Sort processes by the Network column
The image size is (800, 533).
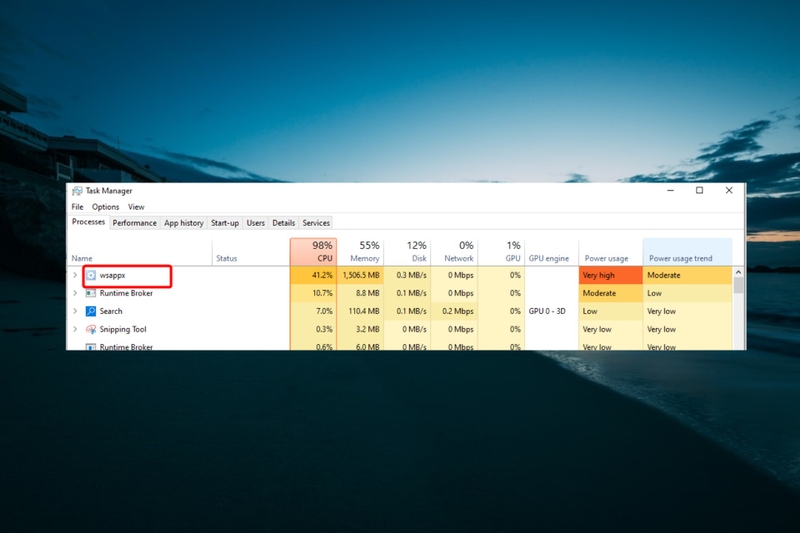point(454,251)
